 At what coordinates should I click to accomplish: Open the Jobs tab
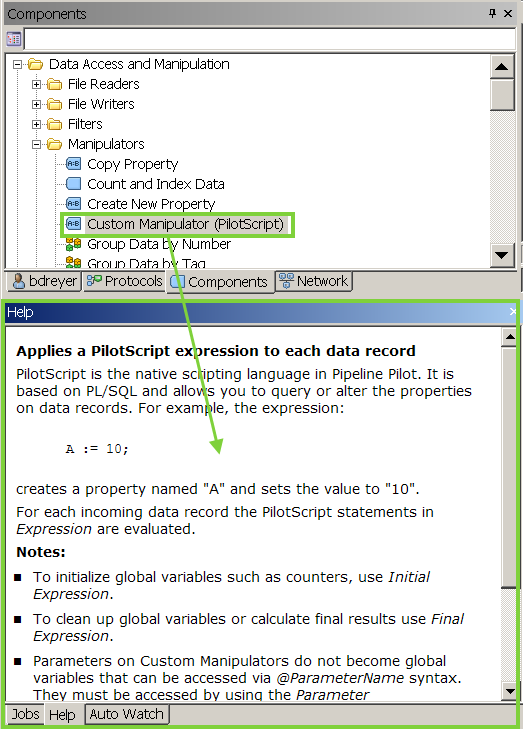click(x=25, y=714)
